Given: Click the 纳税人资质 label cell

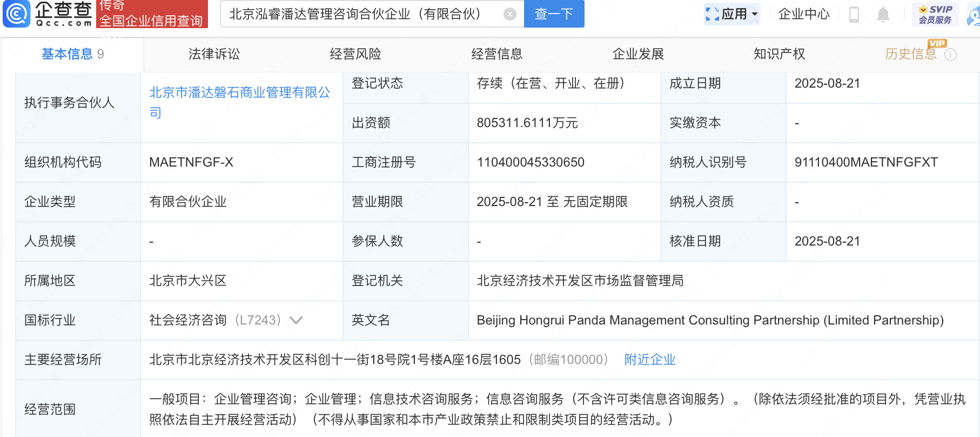Looking at the screenshot, I should pyautogui.click(x=723, y=202).
